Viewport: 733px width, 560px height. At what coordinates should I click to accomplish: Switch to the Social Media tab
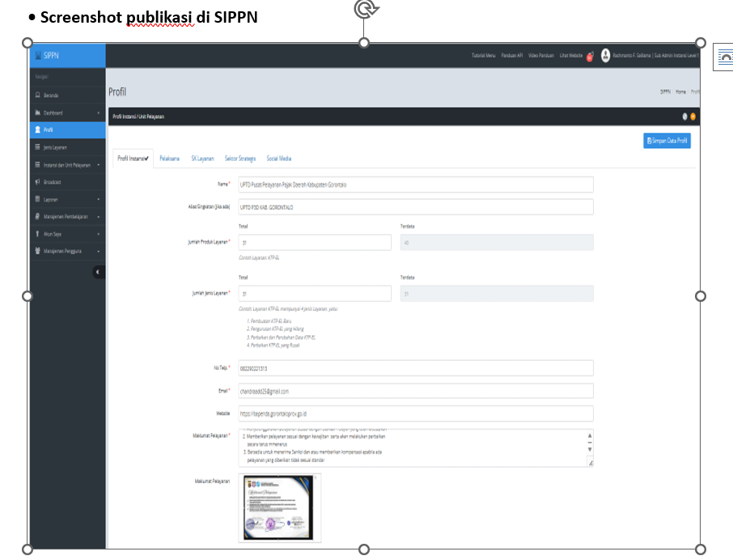[x=279, y=159]
